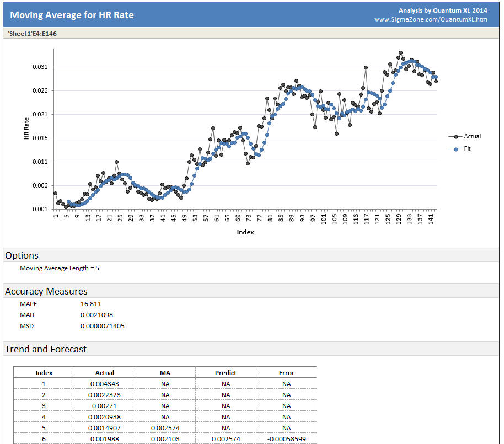This screenshot has width=504, height=444.
Task: Click the Error column header
Action: tap(286, 372)
